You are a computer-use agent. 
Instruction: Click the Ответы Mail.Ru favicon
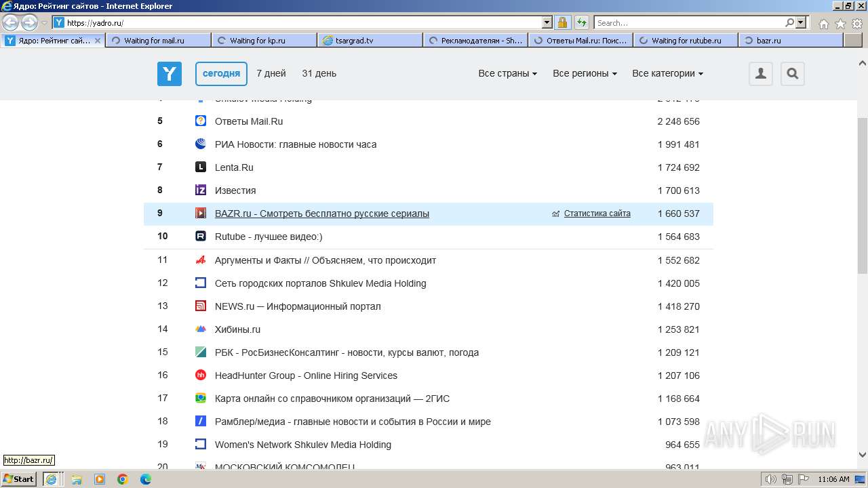tap(201, 121)
